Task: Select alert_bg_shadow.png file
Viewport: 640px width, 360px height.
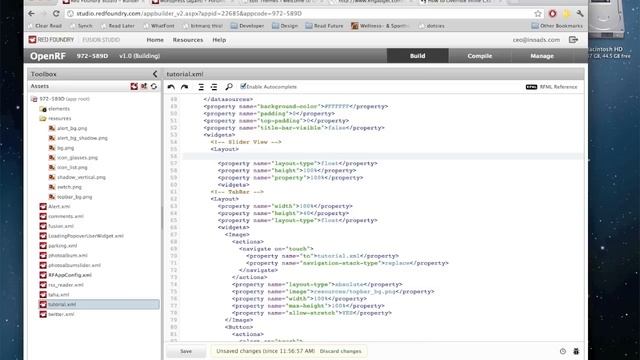Action: tap(78, 138)
